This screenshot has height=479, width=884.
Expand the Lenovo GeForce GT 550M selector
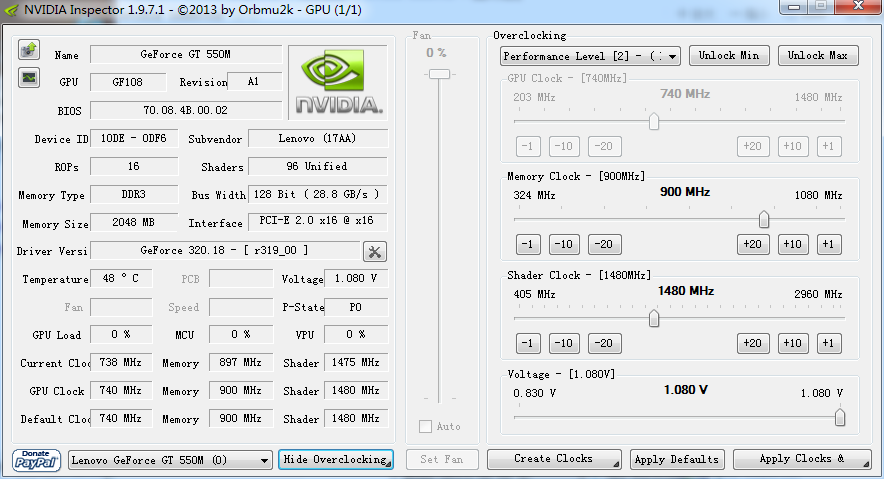coord(170,459)
